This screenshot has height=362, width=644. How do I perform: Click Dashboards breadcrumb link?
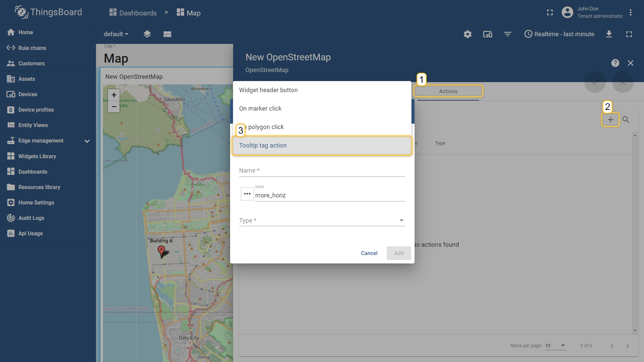[x=133, y=13]
